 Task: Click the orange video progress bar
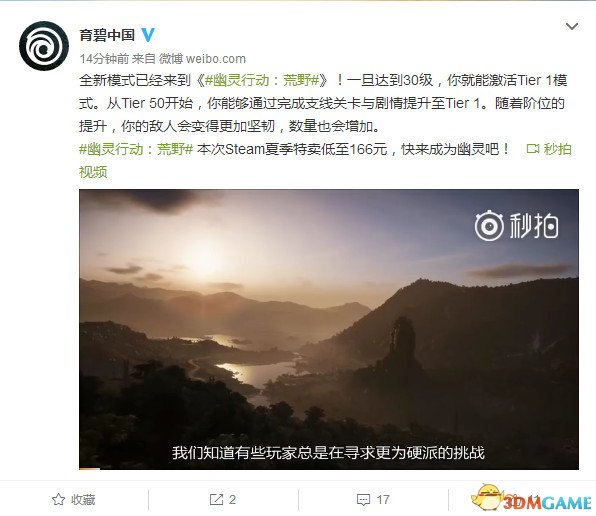(x=89, y=469)
